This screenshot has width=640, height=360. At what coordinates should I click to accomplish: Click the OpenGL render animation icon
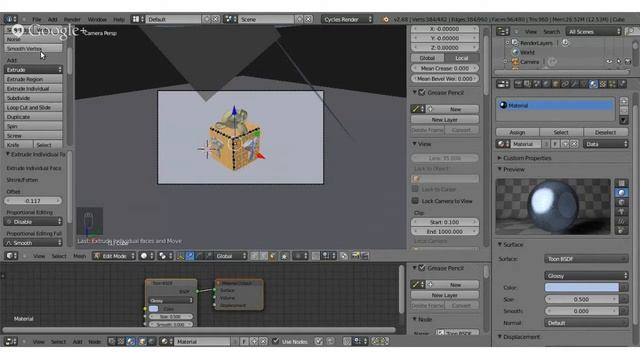click(x=365, y=256)
